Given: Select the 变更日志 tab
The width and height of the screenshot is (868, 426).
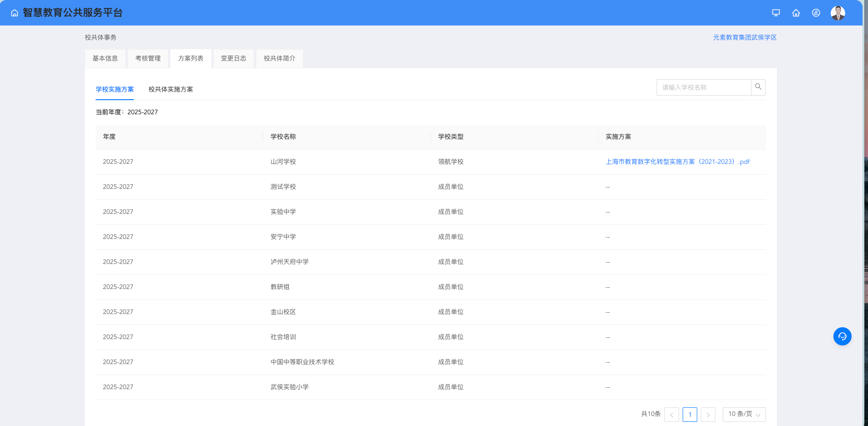Looking at the screenshot, I should tap(234, 59).
